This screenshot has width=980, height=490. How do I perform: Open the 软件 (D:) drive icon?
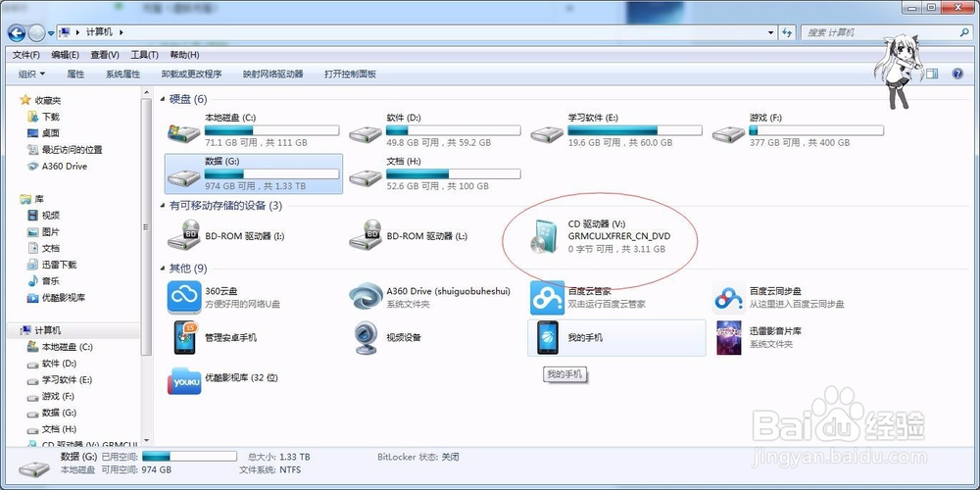[366, 133]
